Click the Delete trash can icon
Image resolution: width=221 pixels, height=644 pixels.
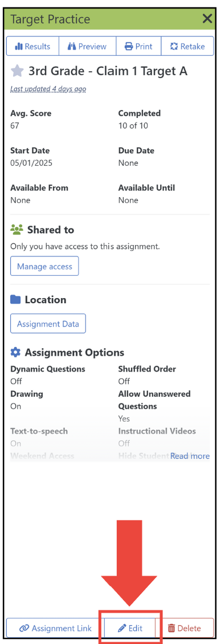click(x=171, y=628)
